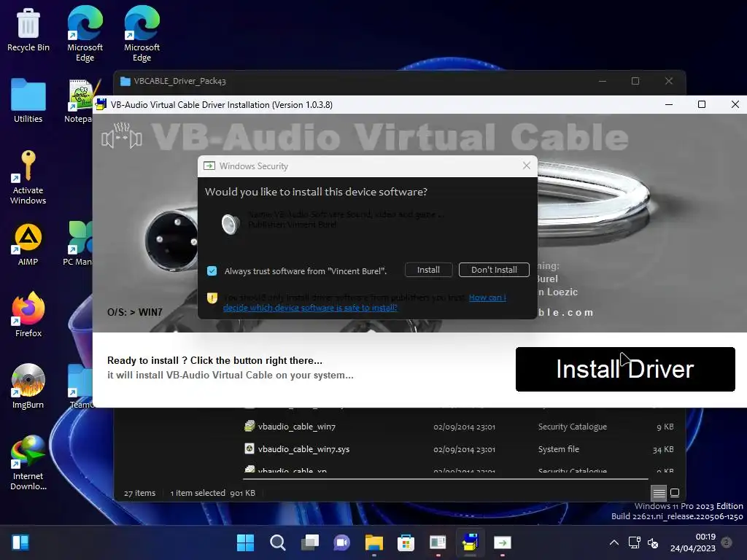
Task: Click Install in Windows Security dialog
Action: point(428,270)
